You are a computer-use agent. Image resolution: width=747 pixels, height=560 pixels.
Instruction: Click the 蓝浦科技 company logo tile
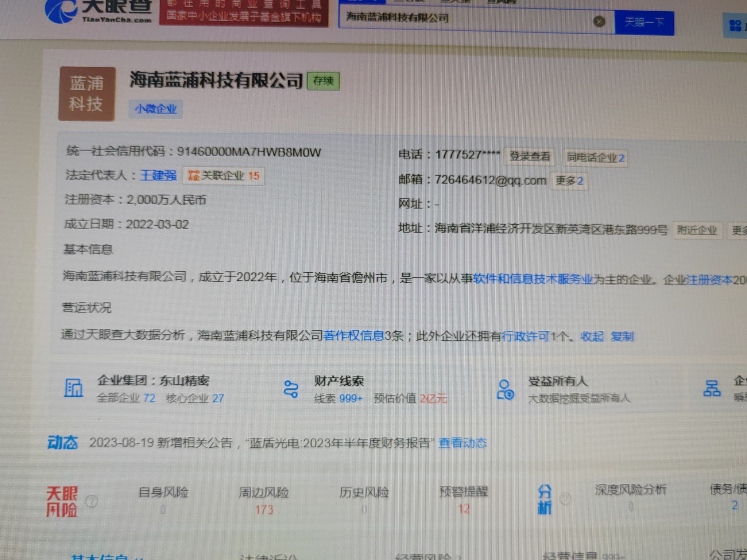tap(87, 94)
